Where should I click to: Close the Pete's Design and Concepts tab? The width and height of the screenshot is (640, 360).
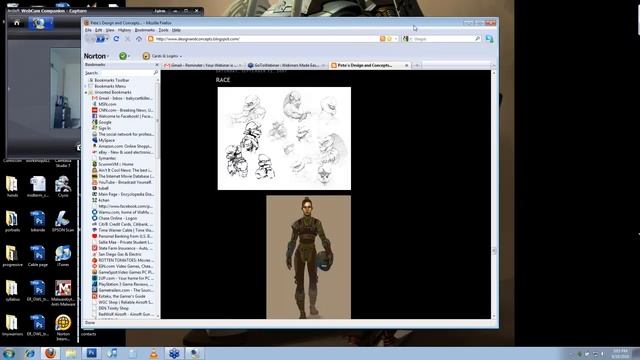pyautogui.click(x=407, y=65)
